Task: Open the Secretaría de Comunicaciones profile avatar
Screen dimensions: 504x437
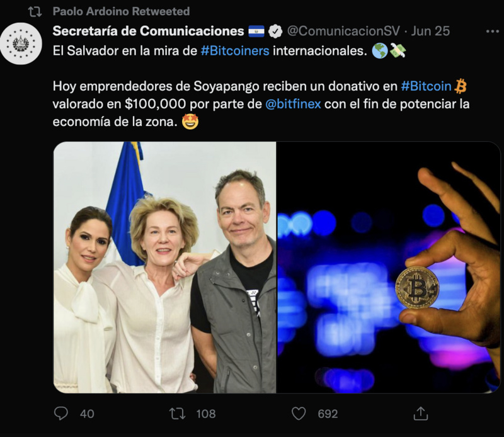Action: 21,43
